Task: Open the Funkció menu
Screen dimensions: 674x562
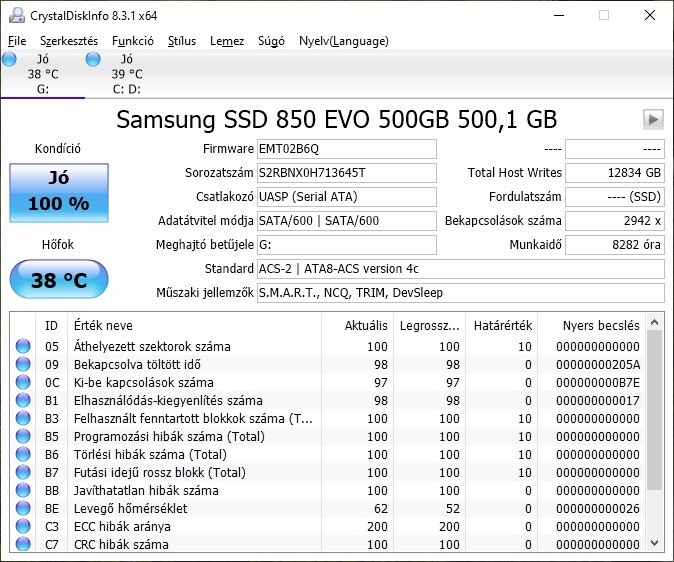Action: [133, 41]
